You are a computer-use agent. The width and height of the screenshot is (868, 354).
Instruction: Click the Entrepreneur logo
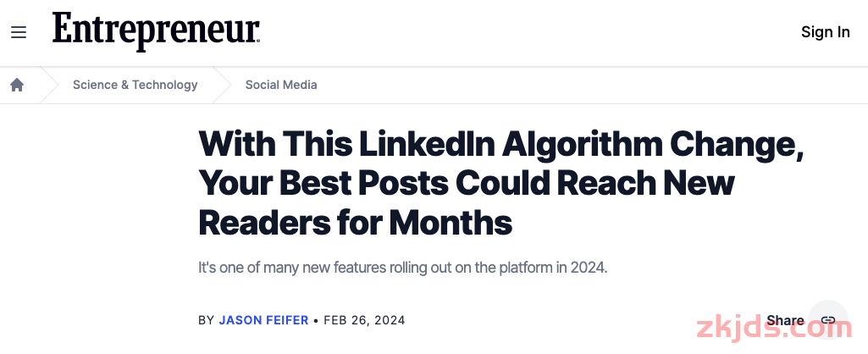156,31
